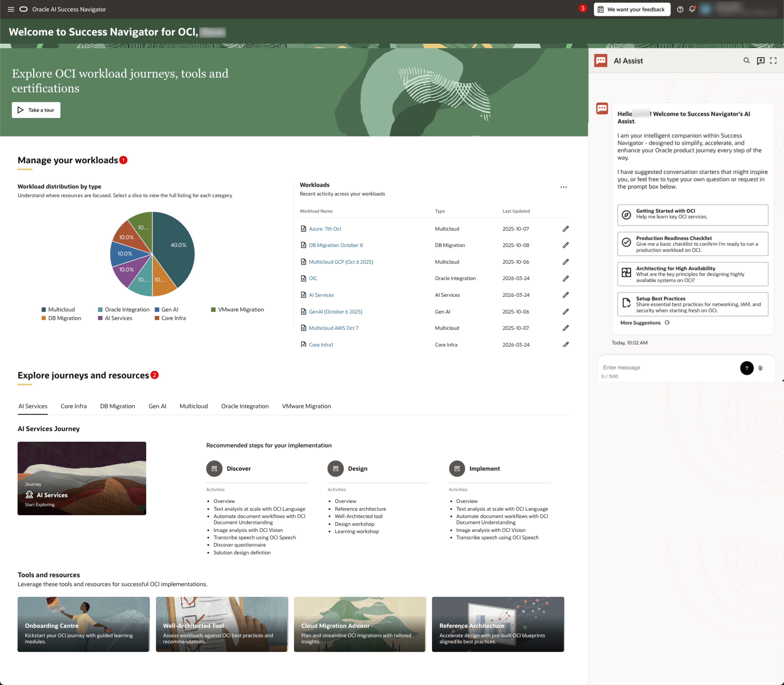Send the AI Assist message arrow

pyautogui.click(x=747, y=368)
